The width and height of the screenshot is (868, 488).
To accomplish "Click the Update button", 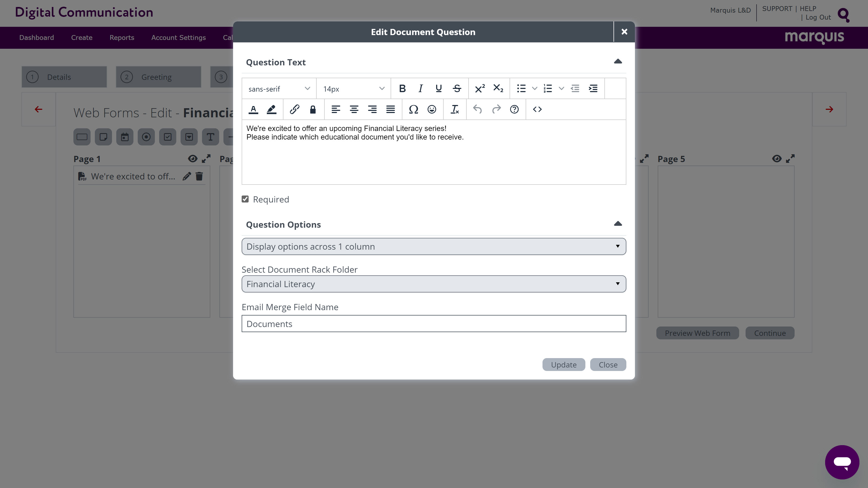I will point(564,365).
